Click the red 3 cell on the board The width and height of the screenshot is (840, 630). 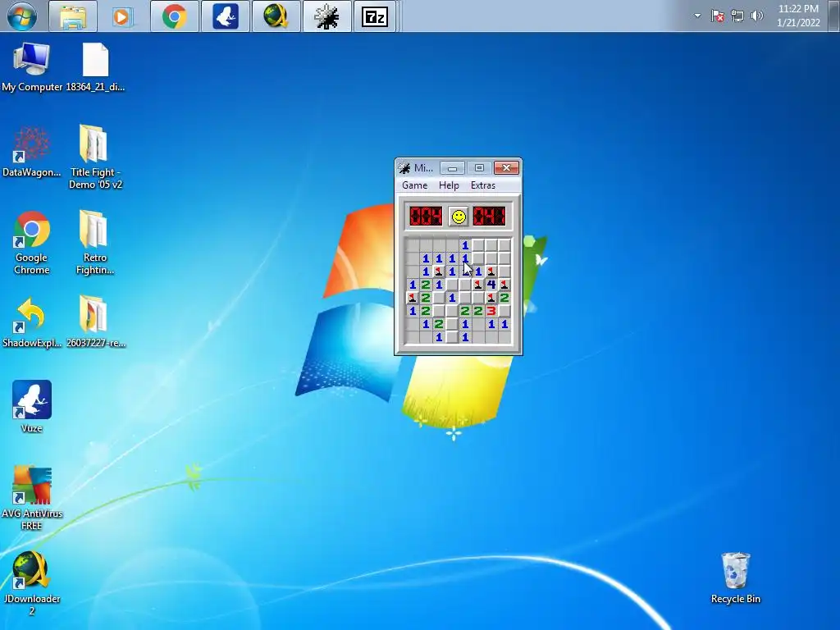(x=491, y=311)
